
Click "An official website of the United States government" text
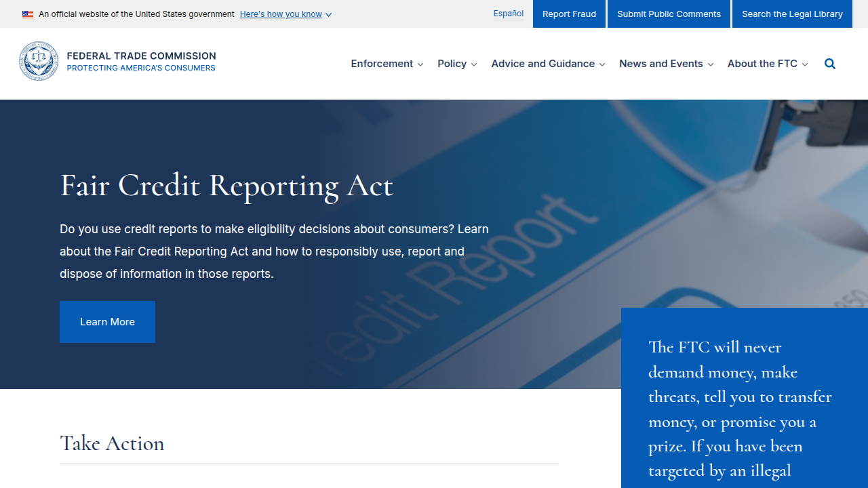(136, 14)
